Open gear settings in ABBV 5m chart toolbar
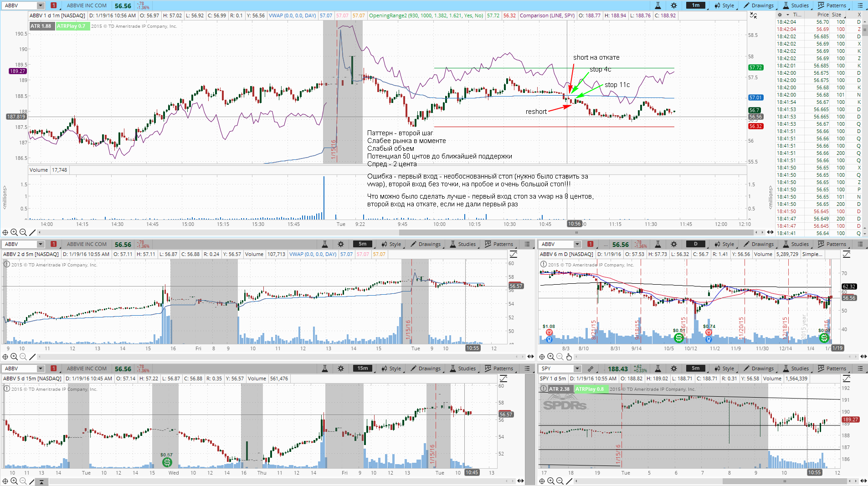 [341, 244]
